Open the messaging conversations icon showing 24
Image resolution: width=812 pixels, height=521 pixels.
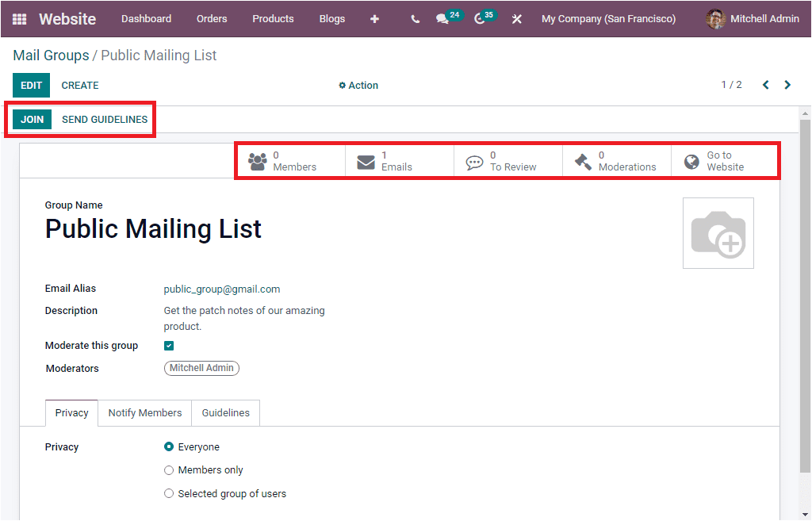(x=445, y=18)
